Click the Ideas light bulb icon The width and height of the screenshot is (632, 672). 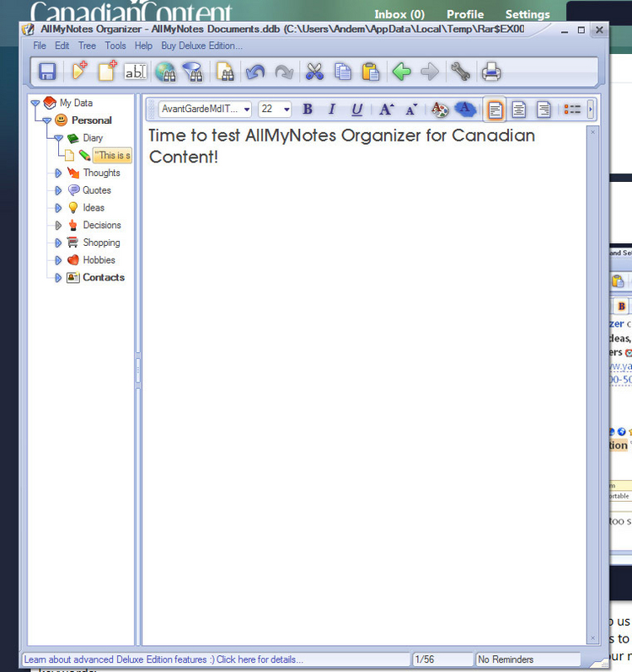click(x=73, y=208)
